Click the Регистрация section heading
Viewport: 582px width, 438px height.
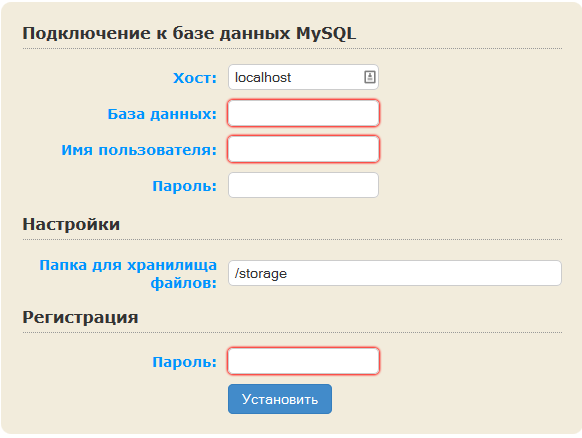pos(81,317)
